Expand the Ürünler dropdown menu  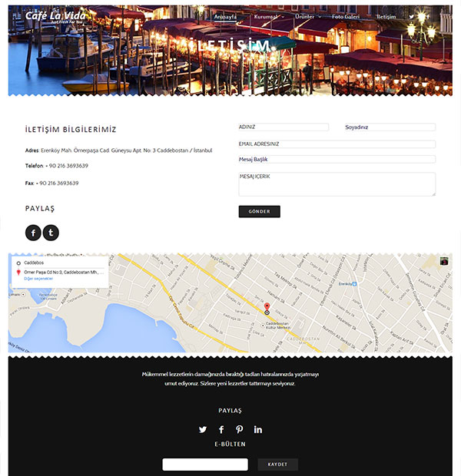click(x=308, y=17)
